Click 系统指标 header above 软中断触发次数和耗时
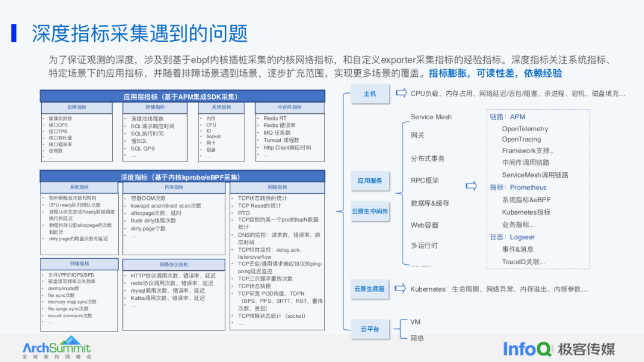The image size is (644, 362). pyautogui.click(x=79, y=187)
